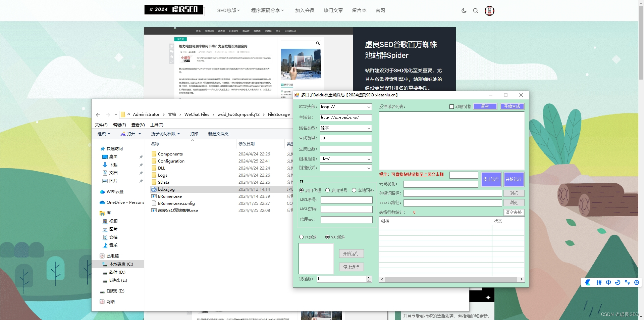Viewport: 644px width, 320px height.
Task: Open the website search magnifier icon
Action: 476,11
